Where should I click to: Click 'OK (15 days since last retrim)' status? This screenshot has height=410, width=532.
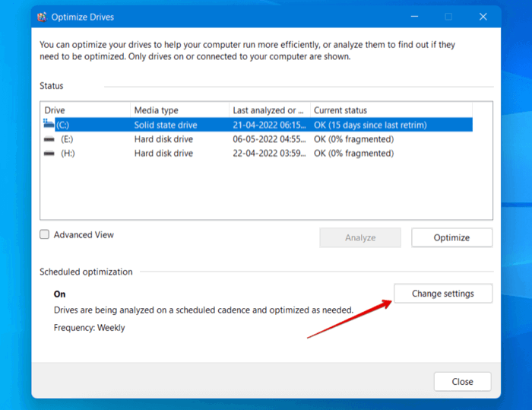[370, 125]
